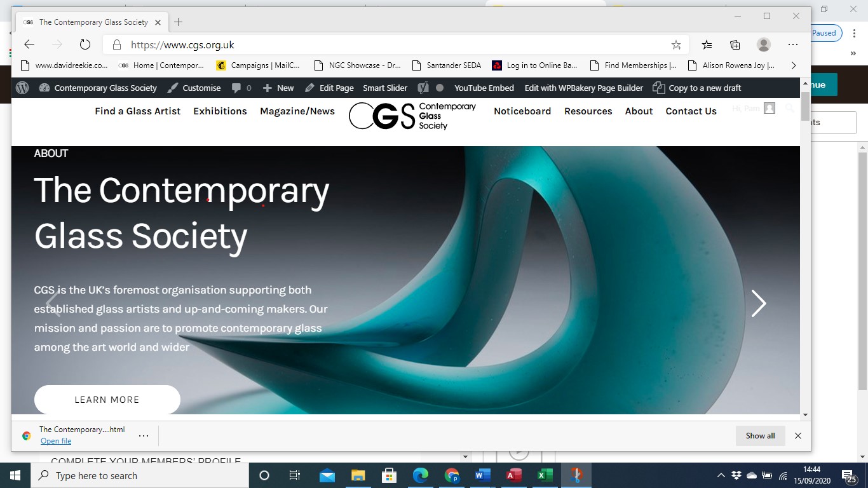
Task: Refresh the current page
Action: tap(85, 44)
